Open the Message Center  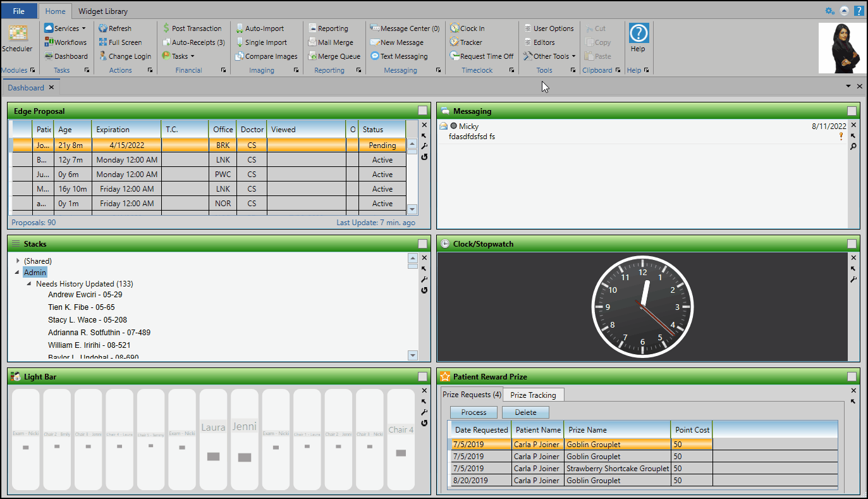tap(405, 28)
